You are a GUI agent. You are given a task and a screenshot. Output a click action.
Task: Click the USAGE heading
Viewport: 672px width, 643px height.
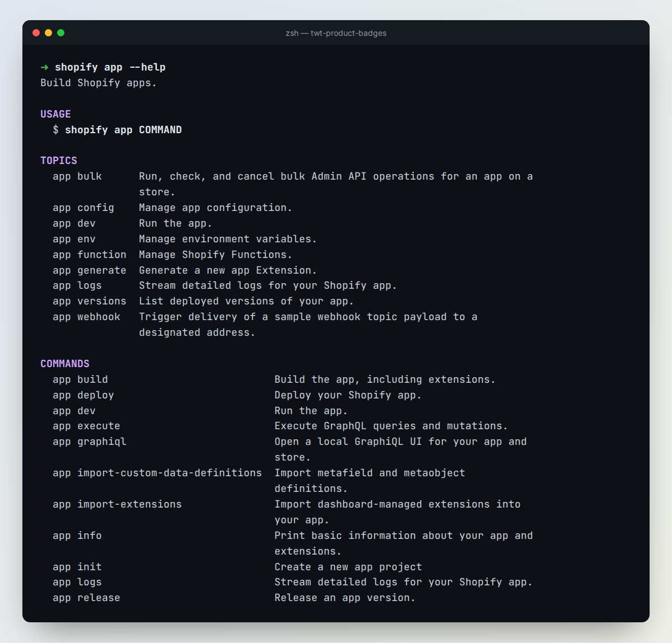55,114
